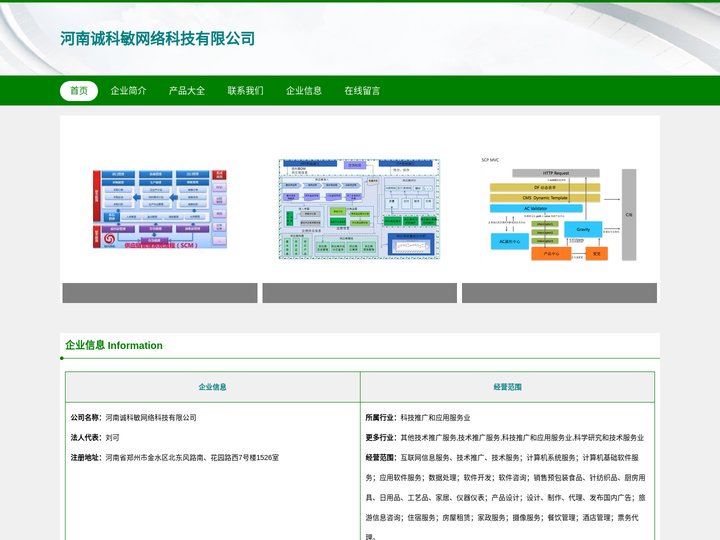Open 企业信息 navigation item
720x540 pixels.
(304, 91)
